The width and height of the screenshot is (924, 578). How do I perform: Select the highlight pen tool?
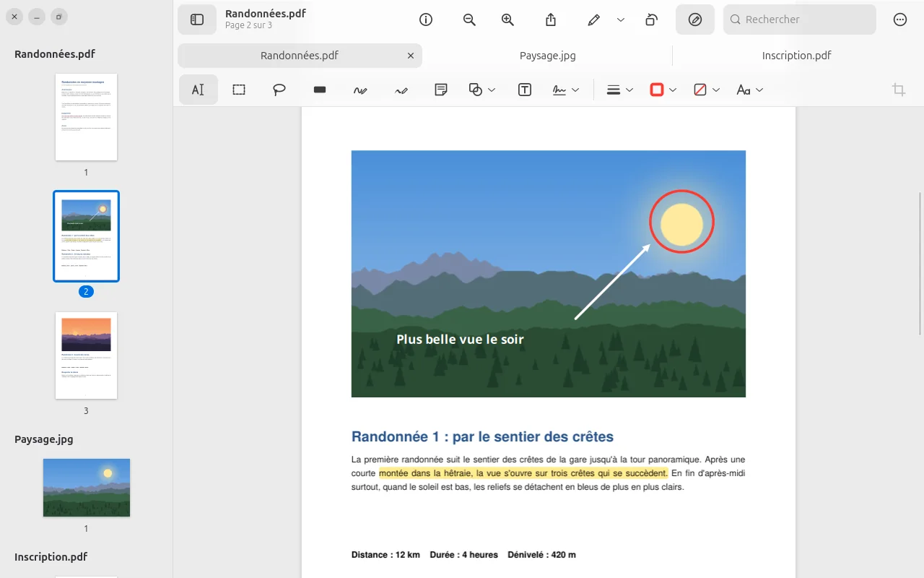click(594, 20)
